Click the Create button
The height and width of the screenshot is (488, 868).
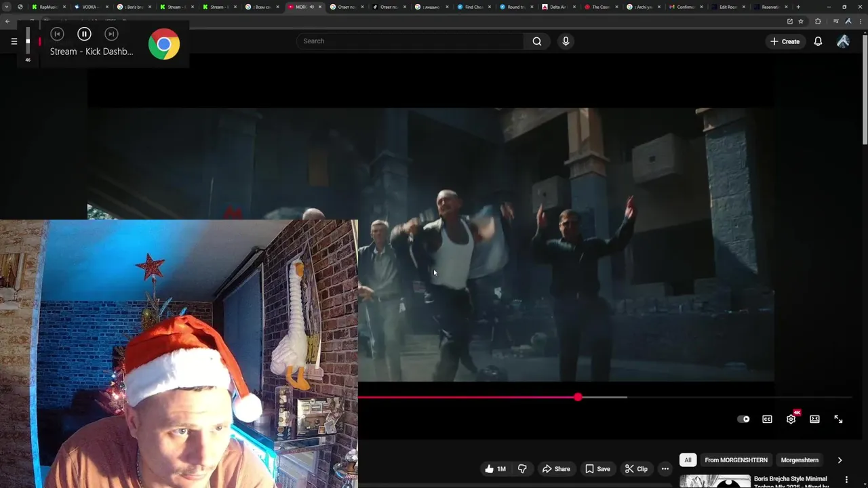785,41
